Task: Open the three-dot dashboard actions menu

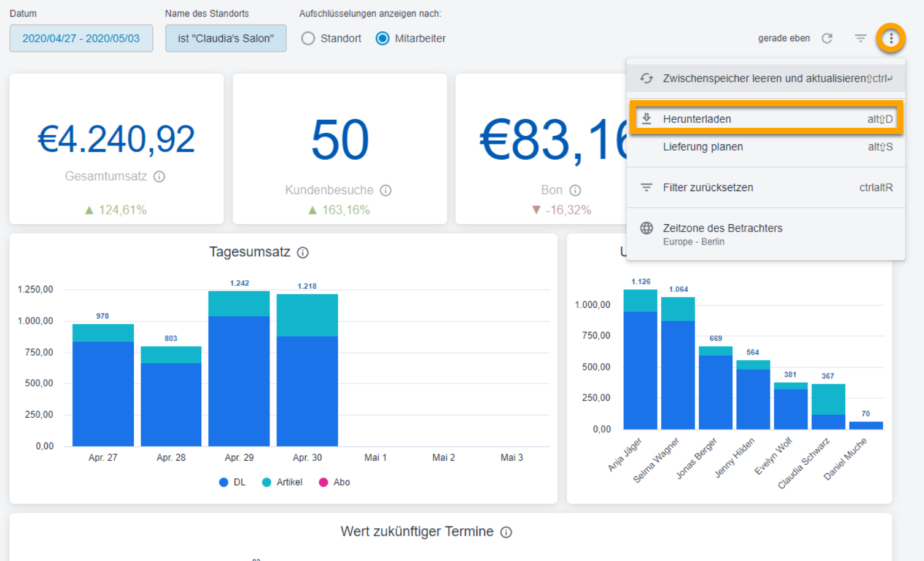Action: [891, 38]
